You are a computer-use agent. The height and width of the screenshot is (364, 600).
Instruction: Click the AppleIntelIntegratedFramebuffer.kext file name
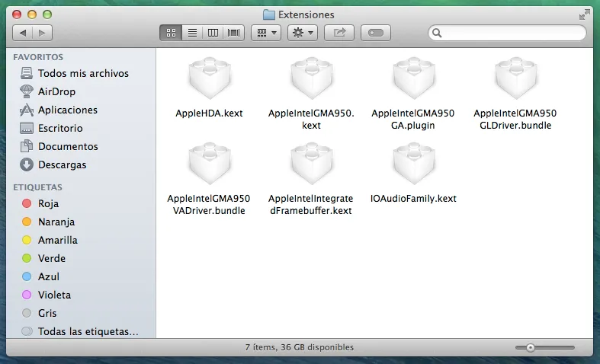[311, 205]
